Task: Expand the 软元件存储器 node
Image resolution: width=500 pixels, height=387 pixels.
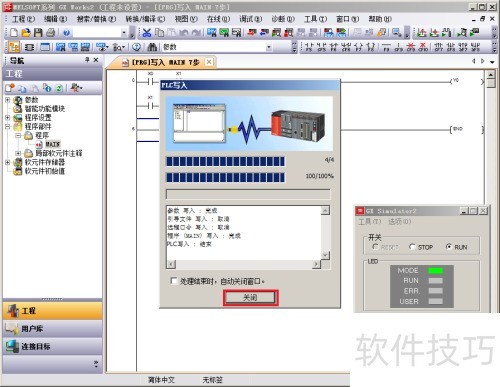Action: tap(8, 162)
